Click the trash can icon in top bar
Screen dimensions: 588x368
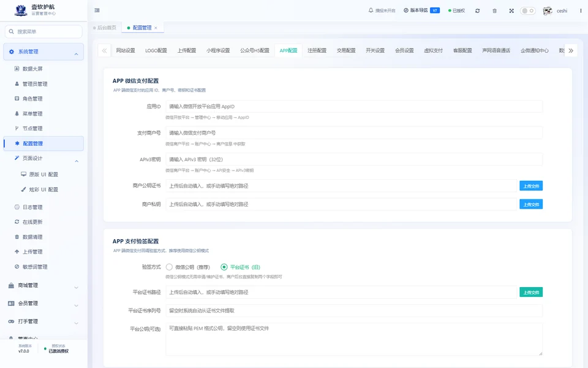(495, 11)
